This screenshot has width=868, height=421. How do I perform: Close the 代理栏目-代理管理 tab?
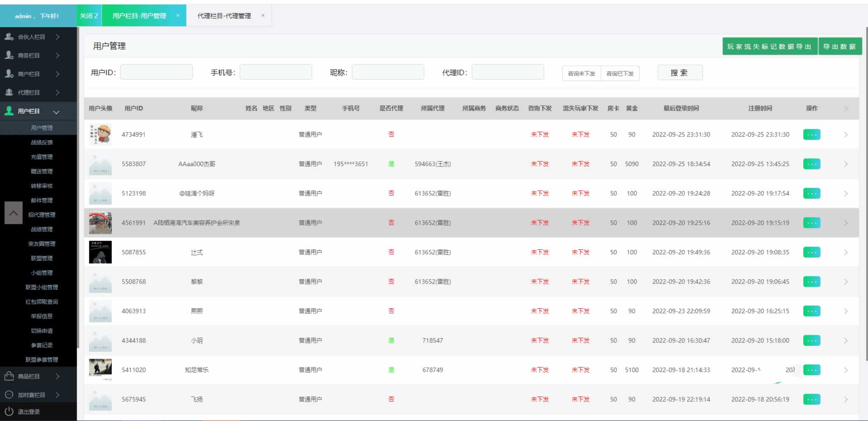pyautogui.click(x=263, y=15)
